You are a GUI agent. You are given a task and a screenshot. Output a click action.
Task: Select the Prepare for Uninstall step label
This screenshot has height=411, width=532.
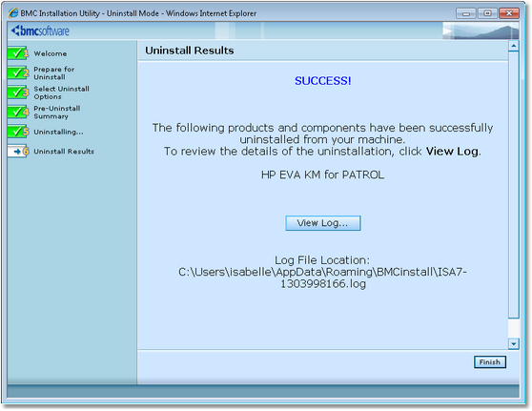(x=54, y=73)
